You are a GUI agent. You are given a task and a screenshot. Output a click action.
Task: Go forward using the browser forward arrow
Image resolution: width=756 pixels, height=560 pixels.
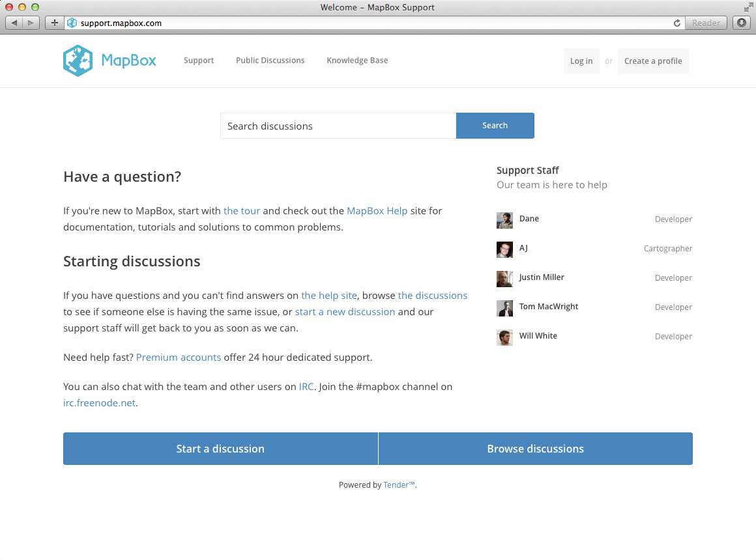tap(31, 23)
